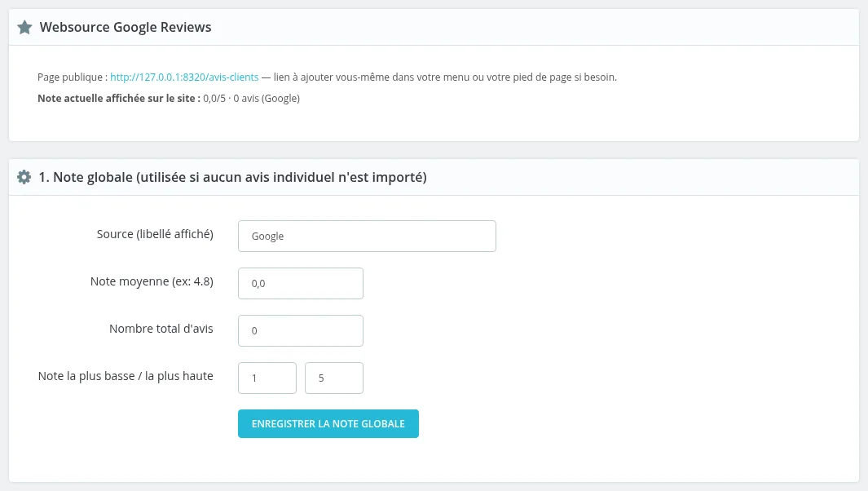Screen dimensions: 868x491
Task: Click the "Source (libellé affiché)" label
Action: pos(155,234)
